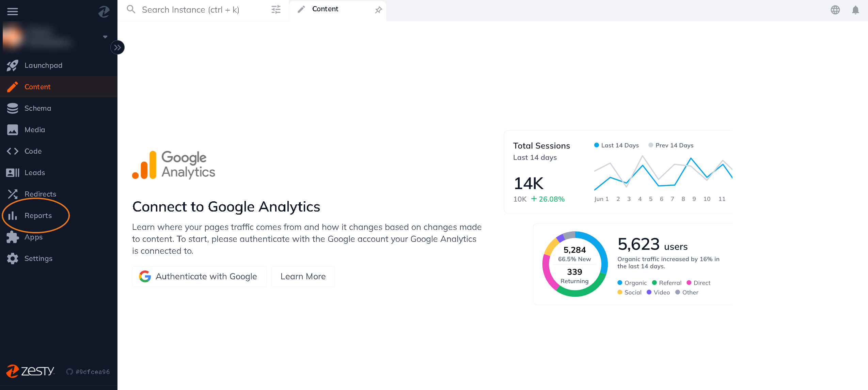Click the Leads contact icon
The width and height of the screenshot is (868, 390).
pos(13,173)
